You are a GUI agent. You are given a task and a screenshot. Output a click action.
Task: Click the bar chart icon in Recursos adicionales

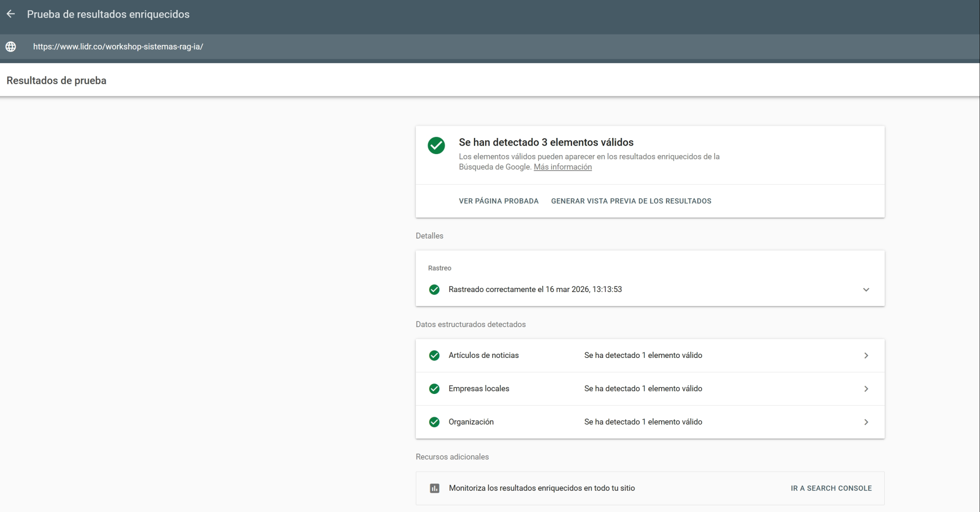[x=434, y=488]
